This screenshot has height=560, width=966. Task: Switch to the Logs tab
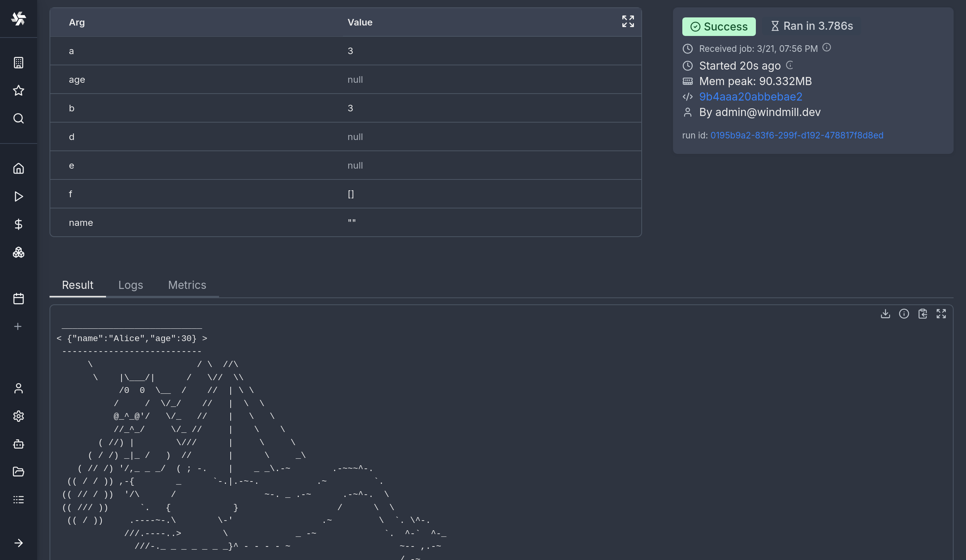pos(130,285)
